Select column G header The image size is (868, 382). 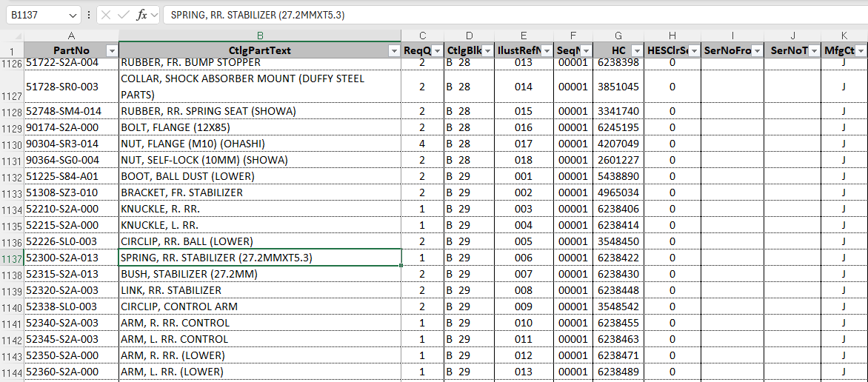pyautogui.click(x=618, y=36)
